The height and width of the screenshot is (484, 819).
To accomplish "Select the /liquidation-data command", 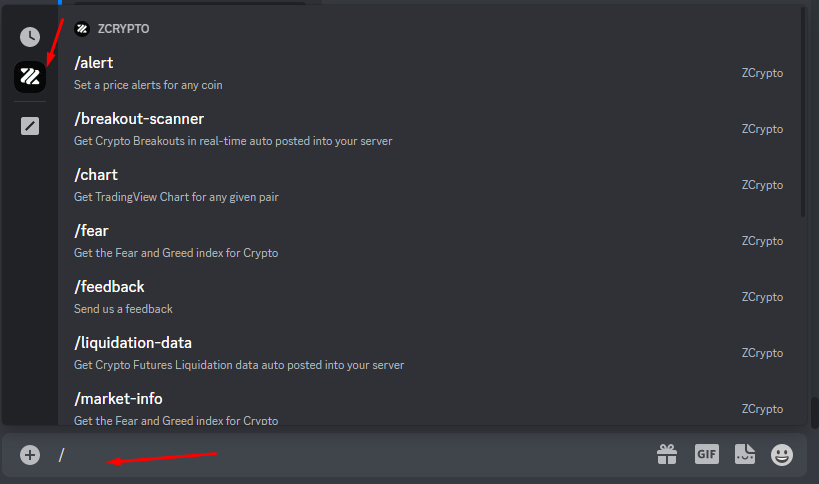I will tap(400, 353).
